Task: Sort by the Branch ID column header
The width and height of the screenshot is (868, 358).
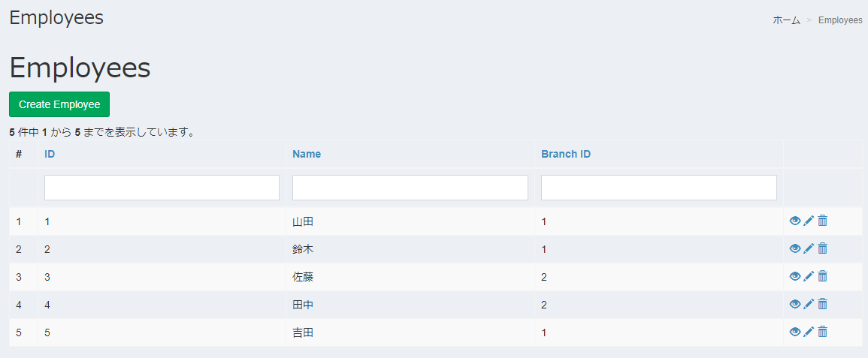Action: coord(566,154)
